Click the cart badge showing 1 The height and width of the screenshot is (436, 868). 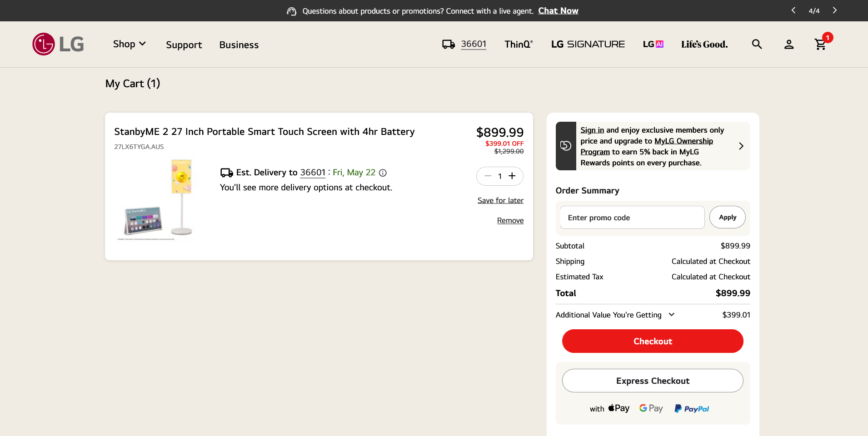(828, 38)
